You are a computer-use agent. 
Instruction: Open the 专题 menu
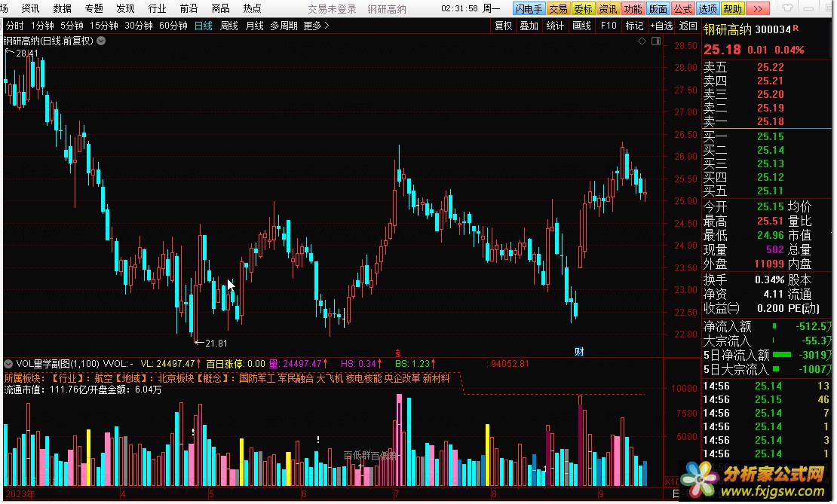94,8
